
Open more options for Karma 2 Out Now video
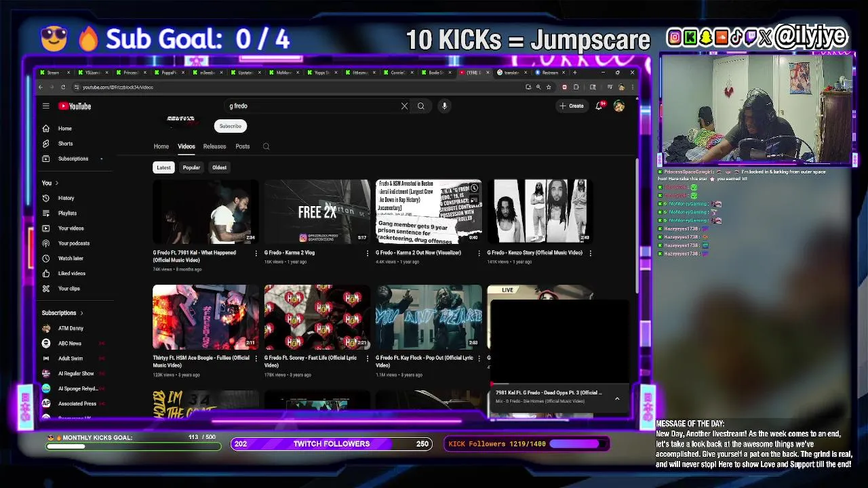[479, 253]
